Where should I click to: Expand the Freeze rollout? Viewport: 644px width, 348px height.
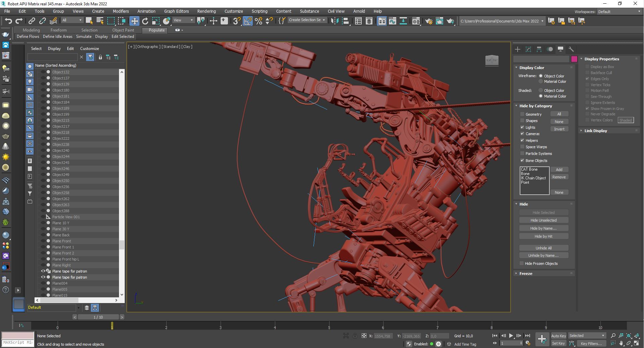tap(526, 274)
